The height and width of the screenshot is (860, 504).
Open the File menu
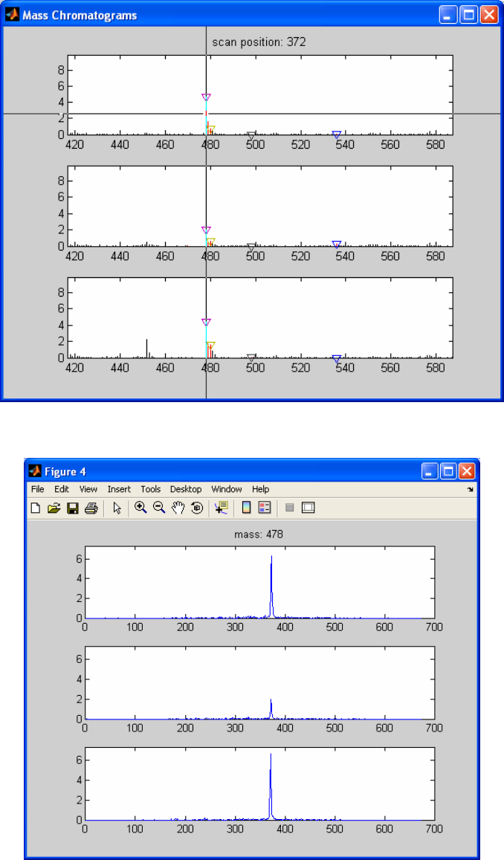tap(37, 489)
